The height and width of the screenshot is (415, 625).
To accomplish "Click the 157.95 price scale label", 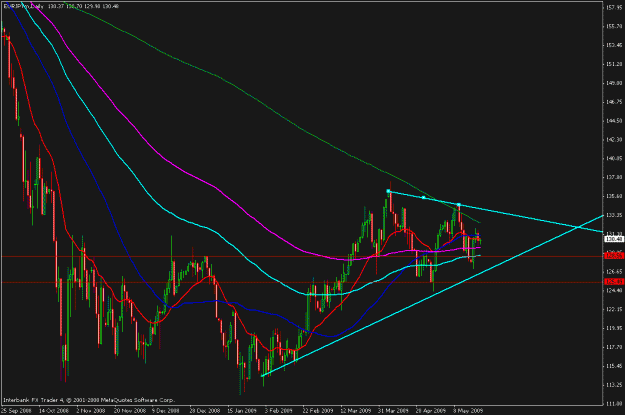I will (x=614, y=8).
